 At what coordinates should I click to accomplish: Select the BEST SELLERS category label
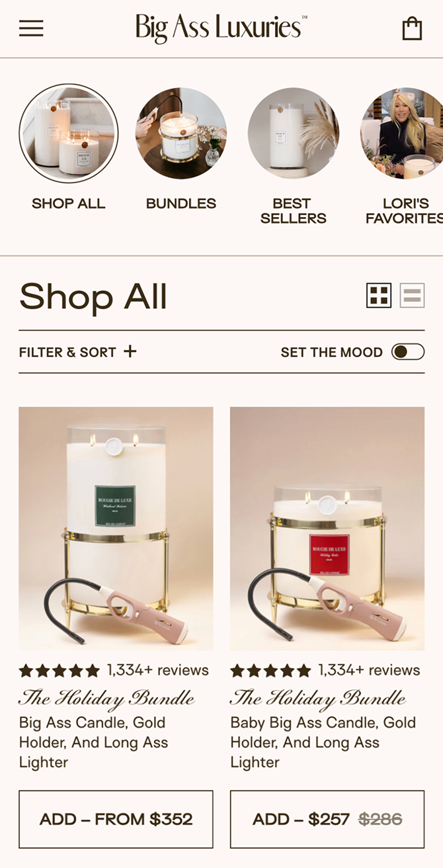[x=294, y=211]
